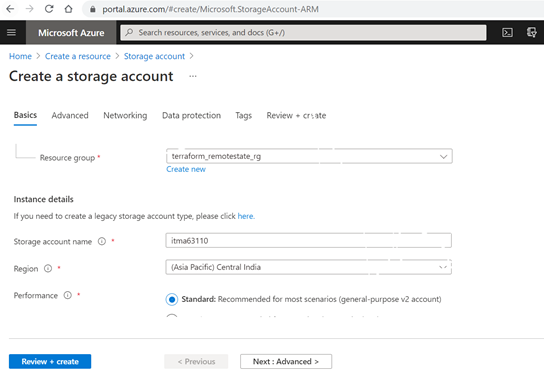Click the browser back arrow

10,9
